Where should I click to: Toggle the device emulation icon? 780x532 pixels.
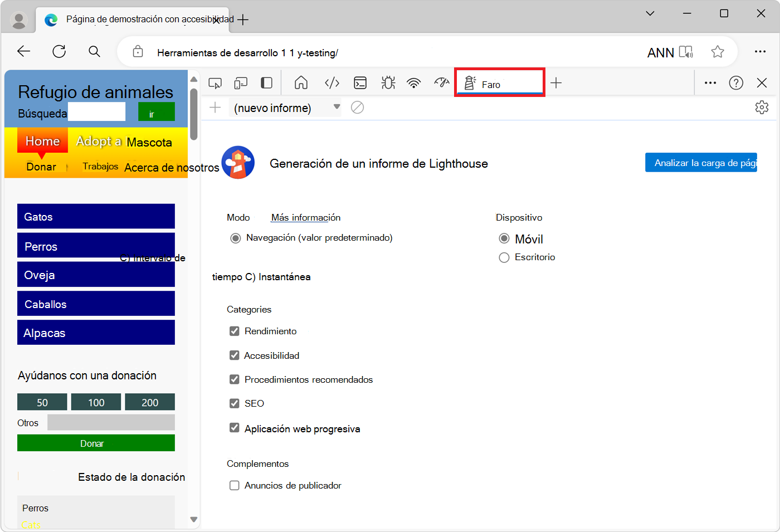(x=241, y=82)
